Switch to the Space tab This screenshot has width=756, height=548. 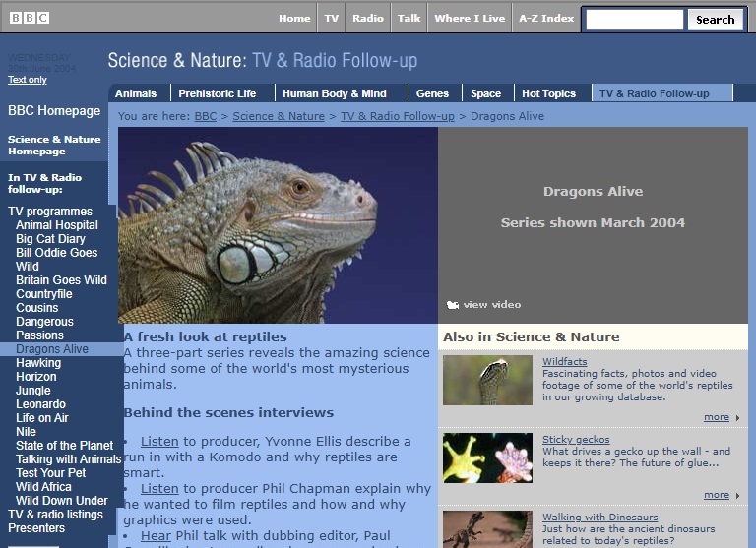point(485,93)
